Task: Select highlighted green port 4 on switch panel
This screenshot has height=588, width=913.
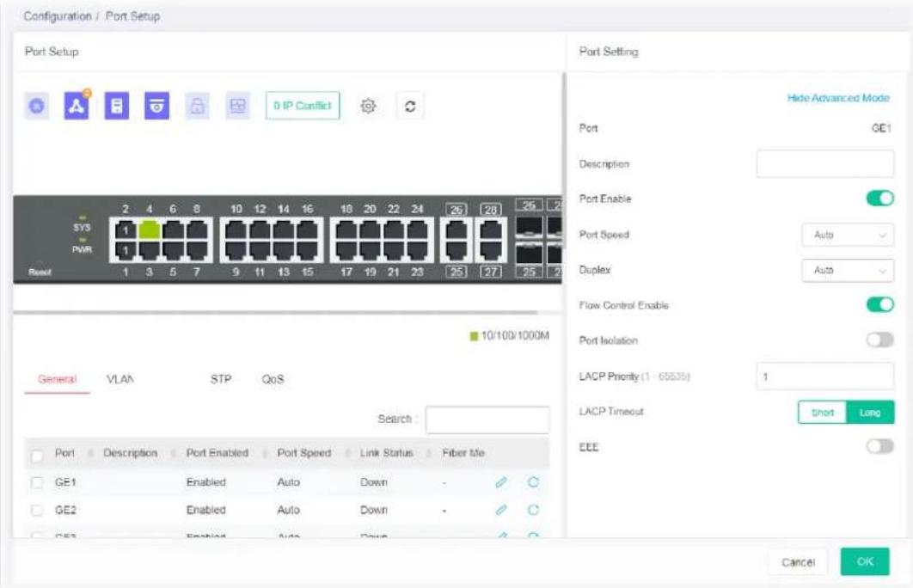Action: coord(149,230)
